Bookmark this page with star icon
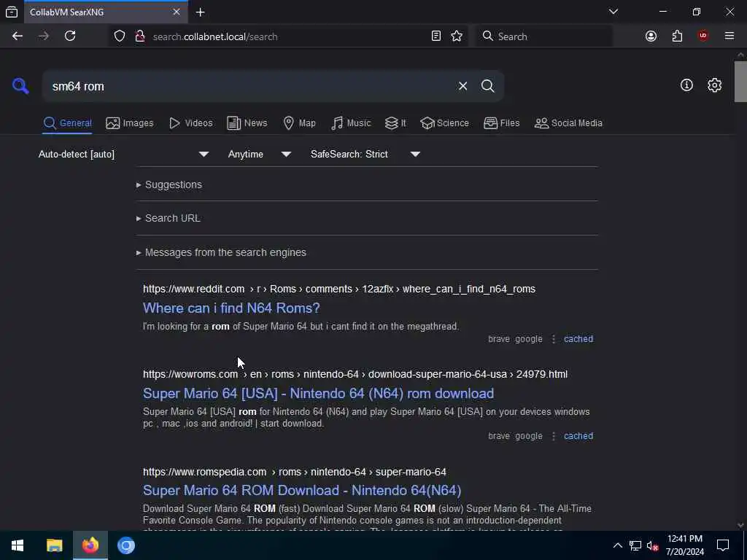The height and width of the screenshot is (560, 747). coord(457,36)
